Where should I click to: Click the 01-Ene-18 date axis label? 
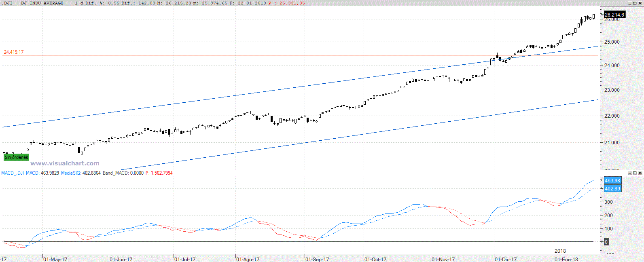point(566,259)
